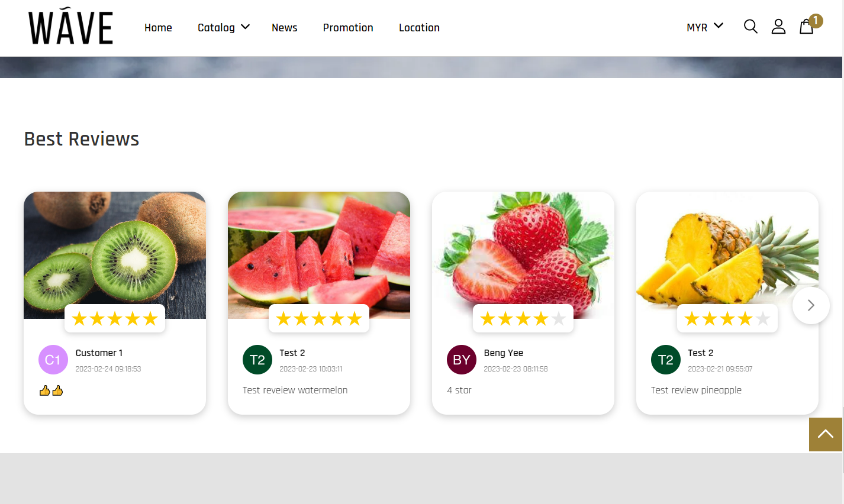This screenshot has width=844, height=504.
Task: Open the Promotion page
Action: click(348, 27)
